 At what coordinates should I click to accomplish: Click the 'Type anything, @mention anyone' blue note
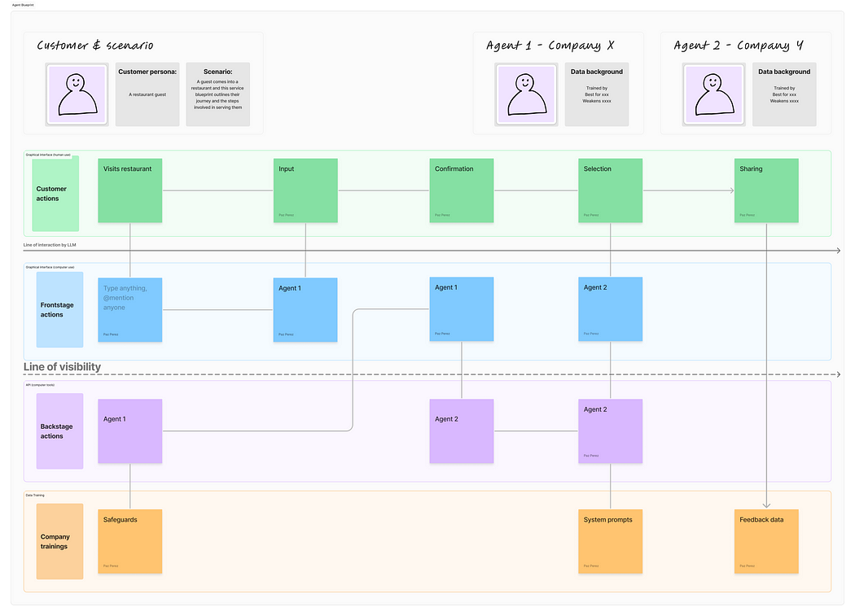click(129, 310)
